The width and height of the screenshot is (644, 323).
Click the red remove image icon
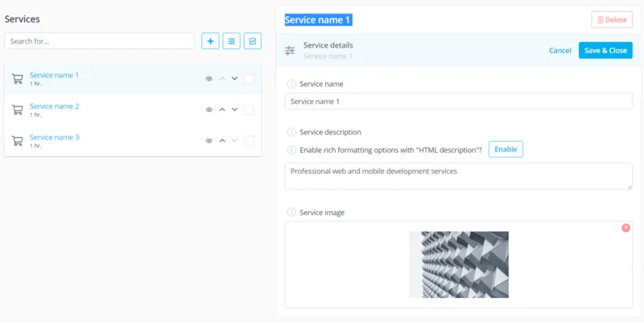tap(625, 228)
